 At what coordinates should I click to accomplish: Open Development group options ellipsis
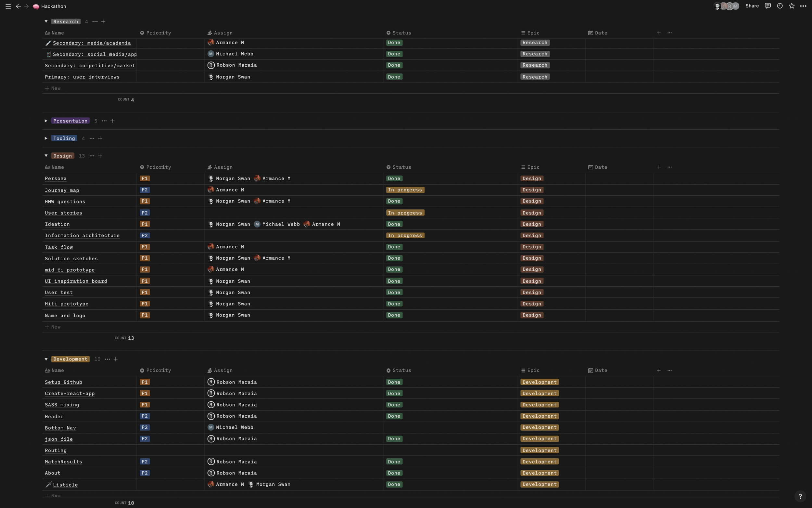[x=108, y=359]
